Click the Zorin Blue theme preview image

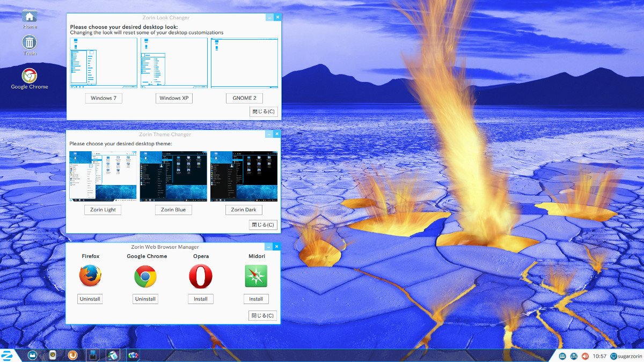pos(173,176)
